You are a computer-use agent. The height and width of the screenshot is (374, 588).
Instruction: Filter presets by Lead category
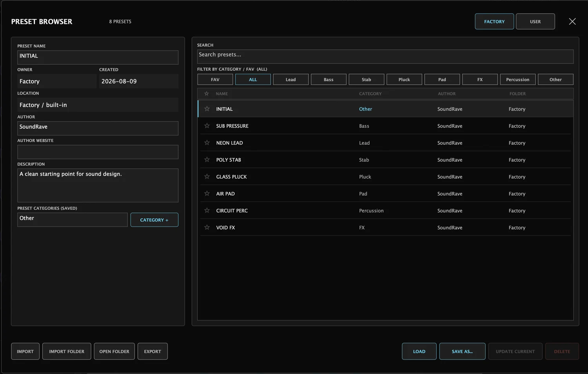(291, 79)
